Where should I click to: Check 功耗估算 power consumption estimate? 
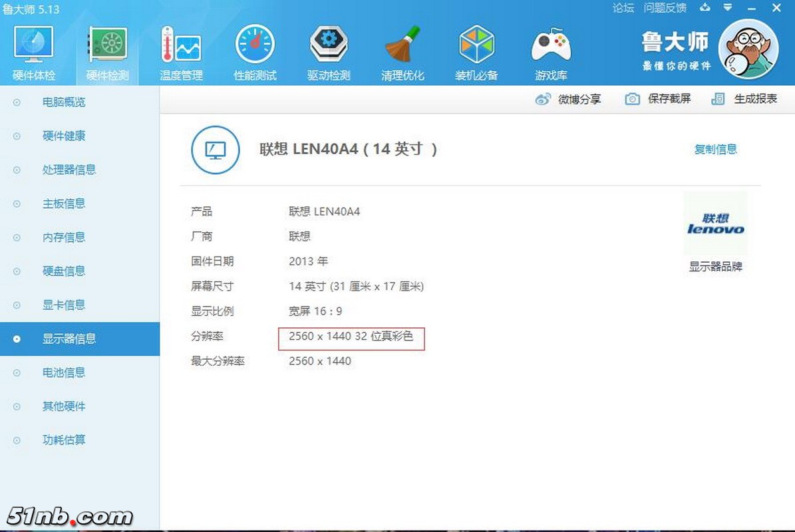(x=64, y=440)
